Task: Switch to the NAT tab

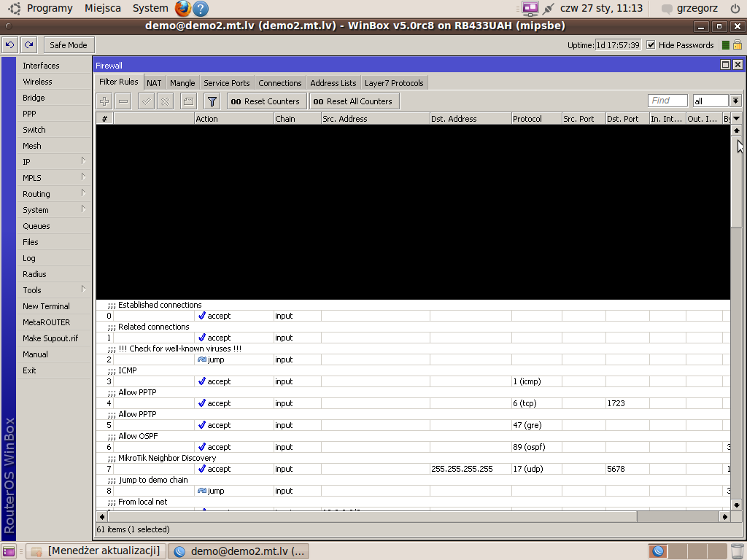Action: (x=154, y=83)
